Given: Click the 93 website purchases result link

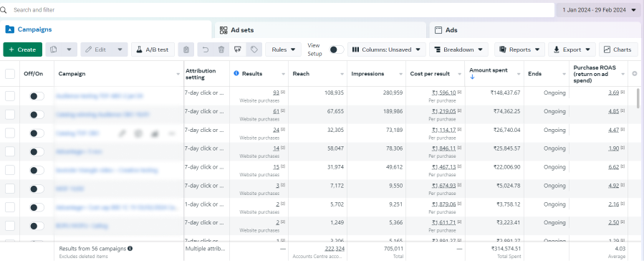Looking at the screenshot, I should [x=276, y=92].
